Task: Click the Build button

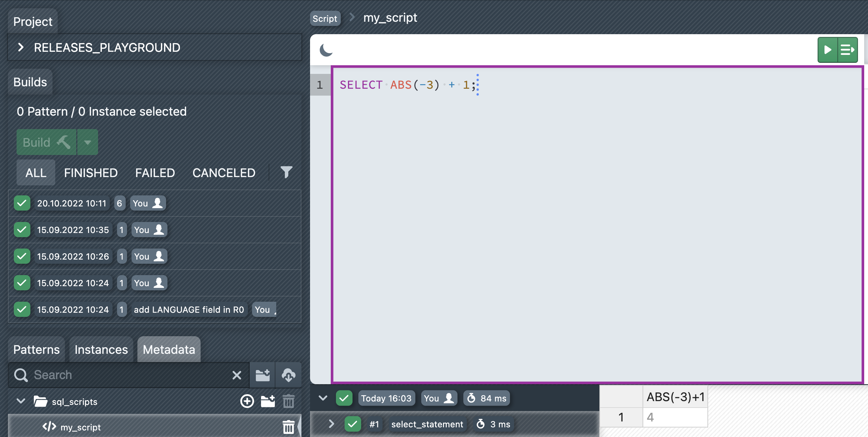Action: [x=46, y=142]
